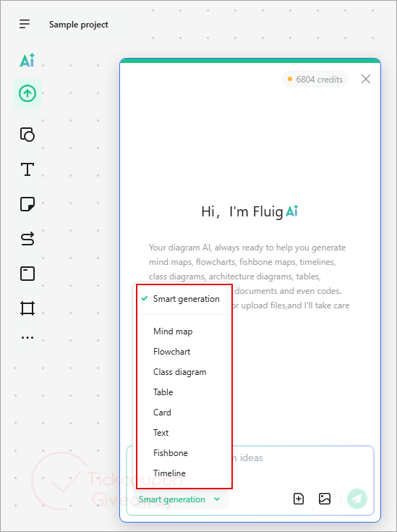The height and width of the screenshot is (532, 397).
Task: Click the upload image icon in the input box
Action: [x=325, y=499]
